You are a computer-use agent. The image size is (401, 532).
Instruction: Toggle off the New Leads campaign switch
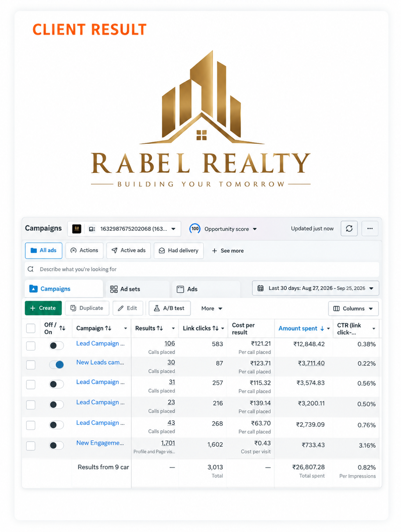[56, 364]
